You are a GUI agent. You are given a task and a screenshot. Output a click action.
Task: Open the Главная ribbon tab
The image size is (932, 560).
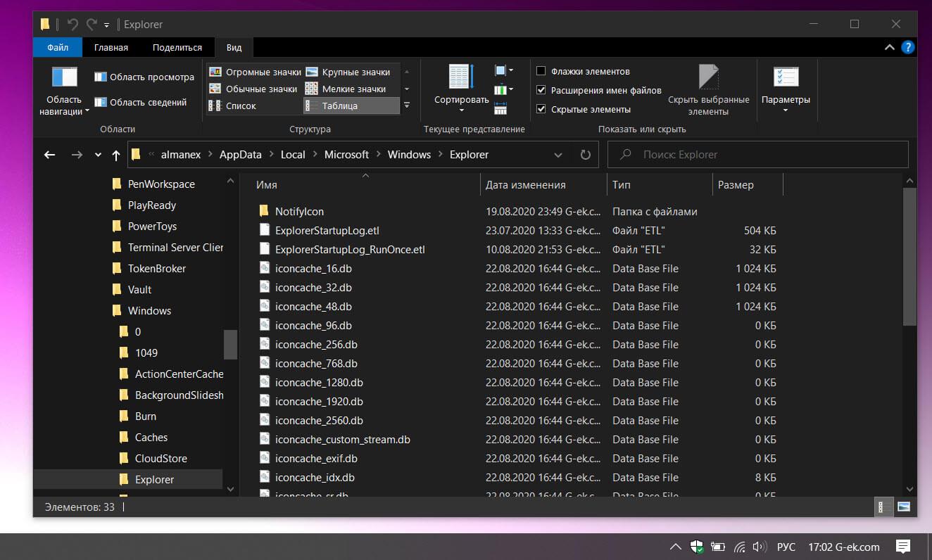111,47
